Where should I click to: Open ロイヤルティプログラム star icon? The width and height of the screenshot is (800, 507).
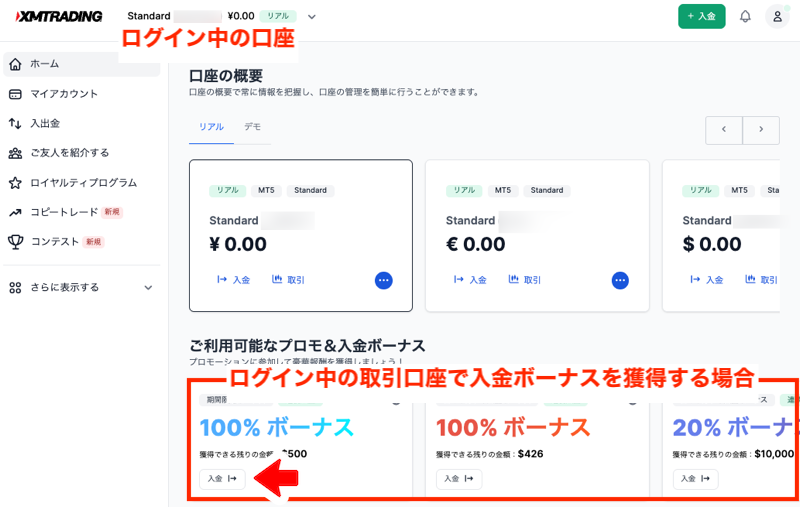point(15,183)
